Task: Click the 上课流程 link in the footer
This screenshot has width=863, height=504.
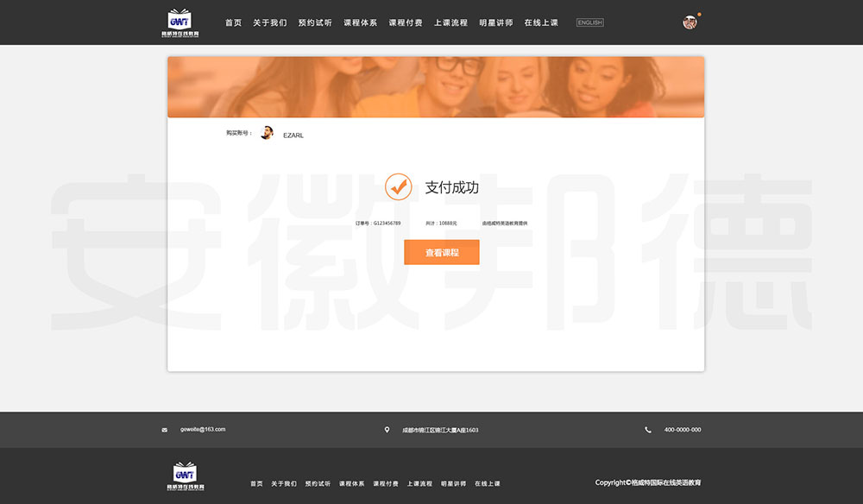Action: pos(419,484)
